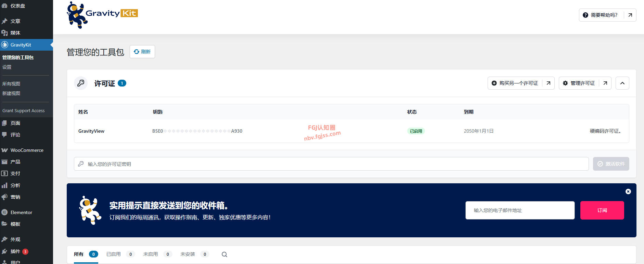Select the 未安装 tab
The image size is (644, 264).
pyautogui.click(x=195, y=254)
